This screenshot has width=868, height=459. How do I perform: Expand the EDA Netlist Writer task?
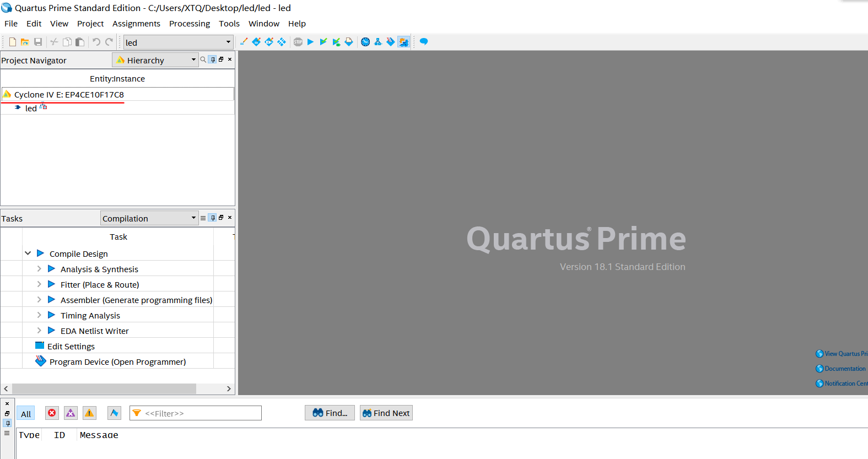[39, 331]
